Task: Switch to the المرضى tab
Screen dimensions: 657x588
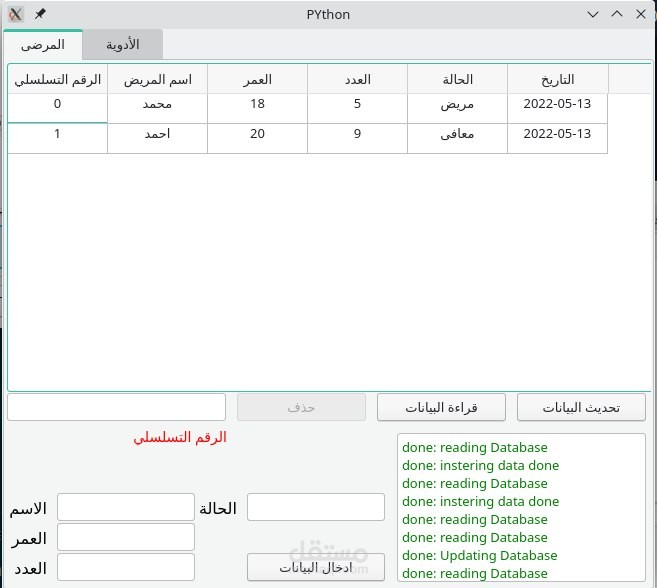Action: point(43,44)
